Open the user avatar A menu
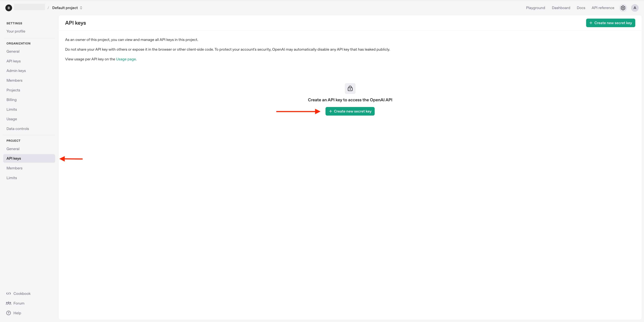Screen dimensions: 644x322 (x=634, y=8)
